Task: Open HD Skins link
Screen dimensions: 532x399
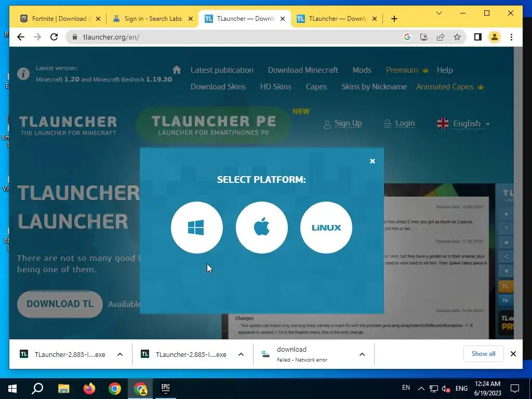Action: [275, 87]
